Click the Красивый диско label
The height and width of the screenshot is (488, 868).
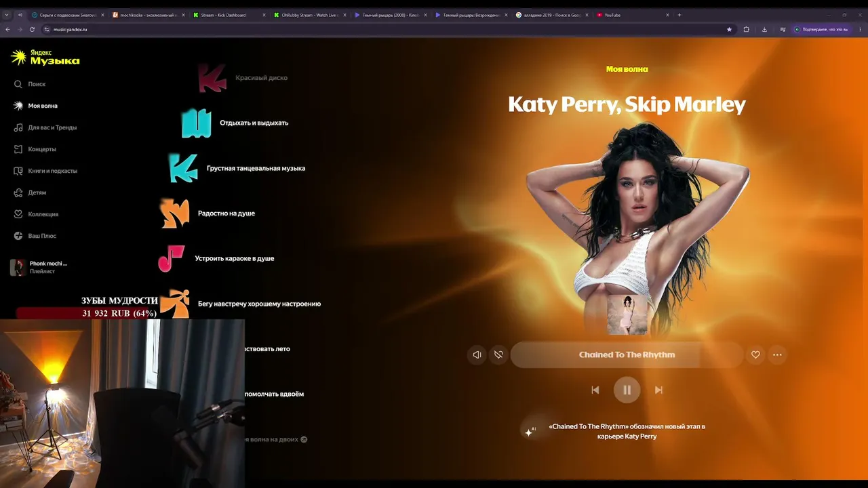[261, 78]
